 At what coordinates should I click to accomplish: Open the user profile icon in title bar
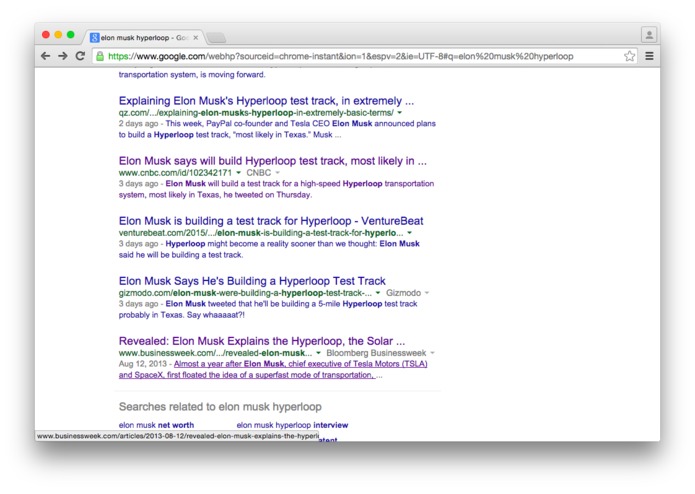(x=649, y=35)
